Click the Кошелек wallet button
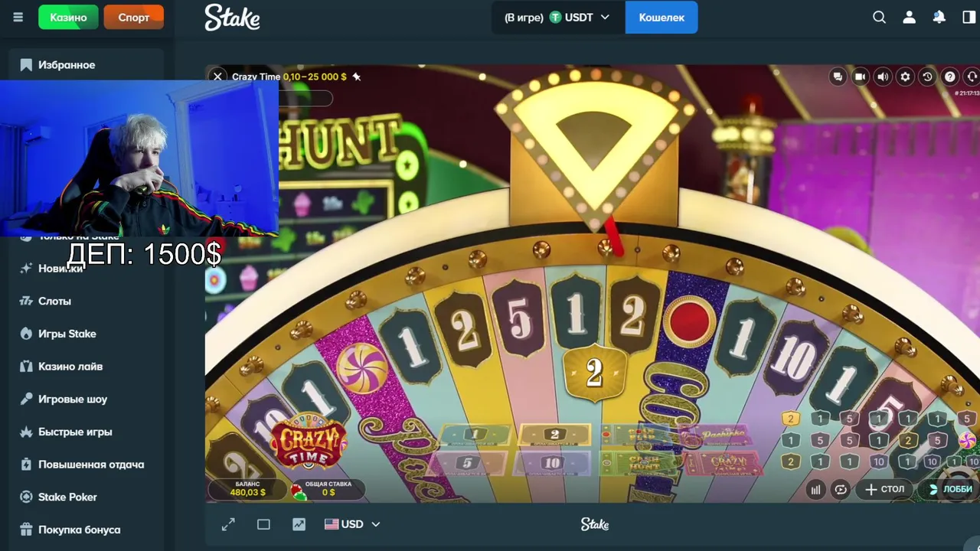This screenshot has width=980, height=551. (x=661, y=17)
